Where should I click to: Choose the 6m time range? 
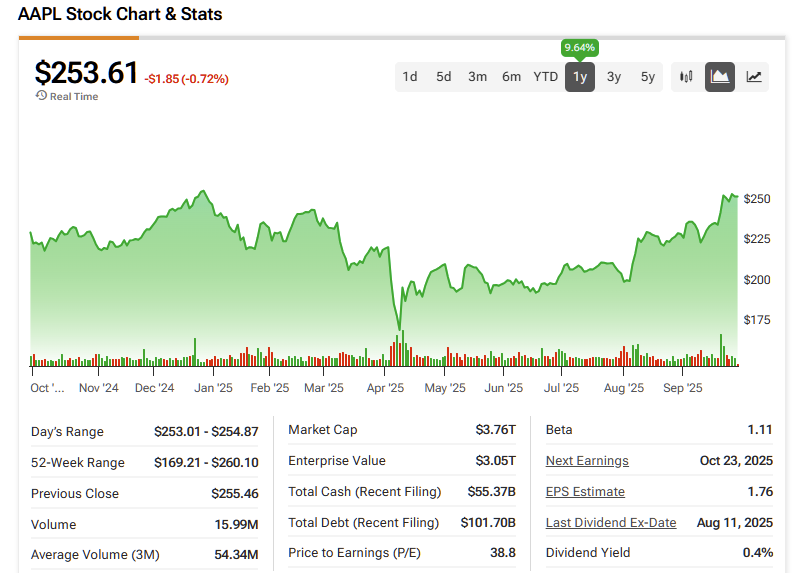click(511, 77)
